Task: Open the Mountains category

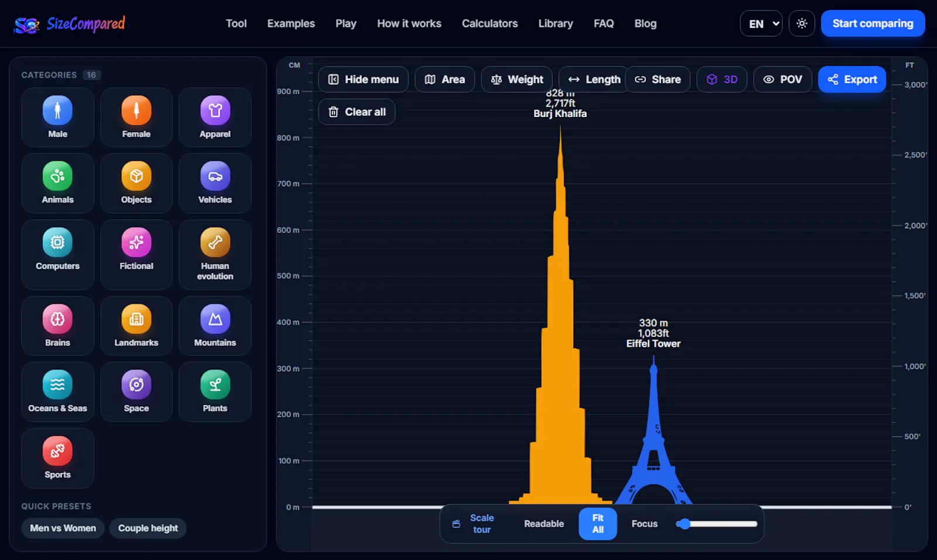Action: (215, 326)
